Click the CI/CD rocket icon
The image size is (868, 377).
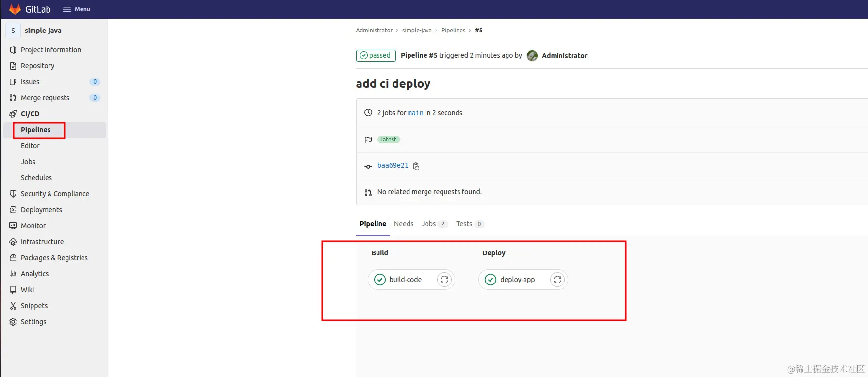(13, 114)
